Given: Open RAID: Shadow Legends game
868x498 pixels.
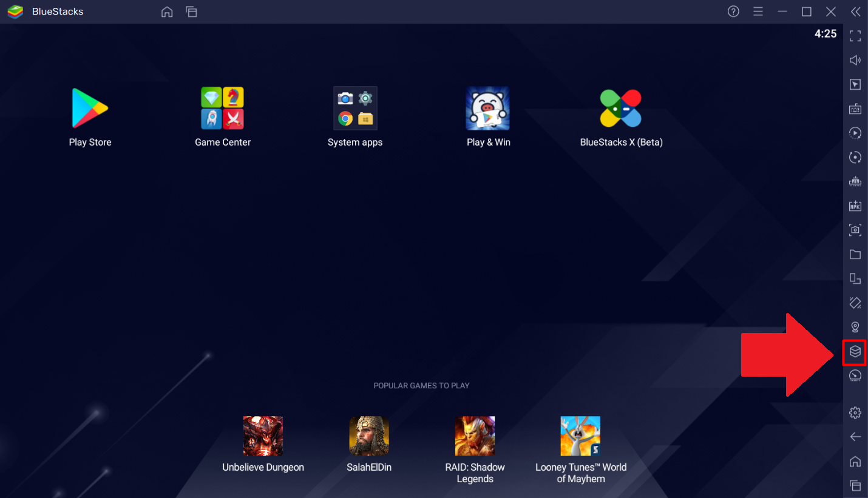Looking at the screenshot, I should point(475,436).
